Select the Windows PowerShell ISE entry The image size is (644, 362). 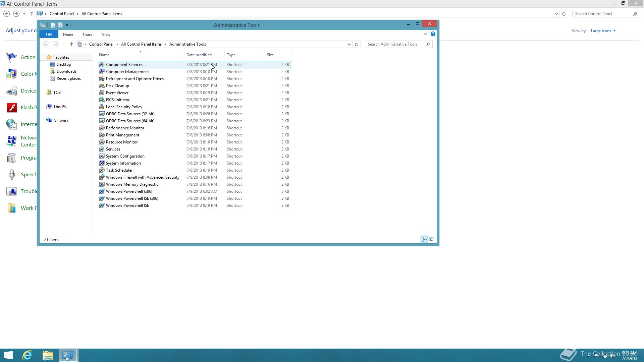(x=194, y=205)
